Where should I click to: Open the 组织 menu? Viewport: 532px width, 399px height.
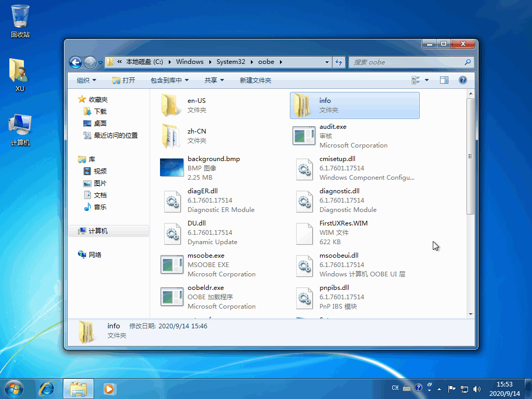[x=86, y=80]
